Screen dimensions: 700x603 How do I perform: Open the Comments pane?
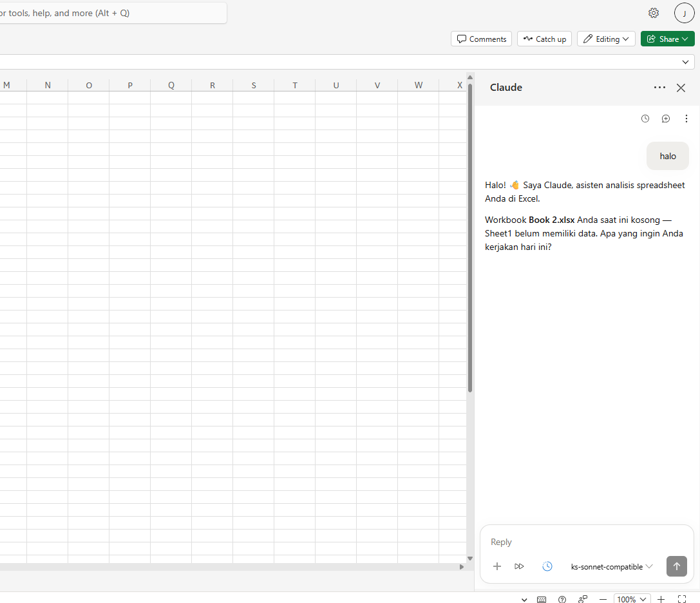481,39
